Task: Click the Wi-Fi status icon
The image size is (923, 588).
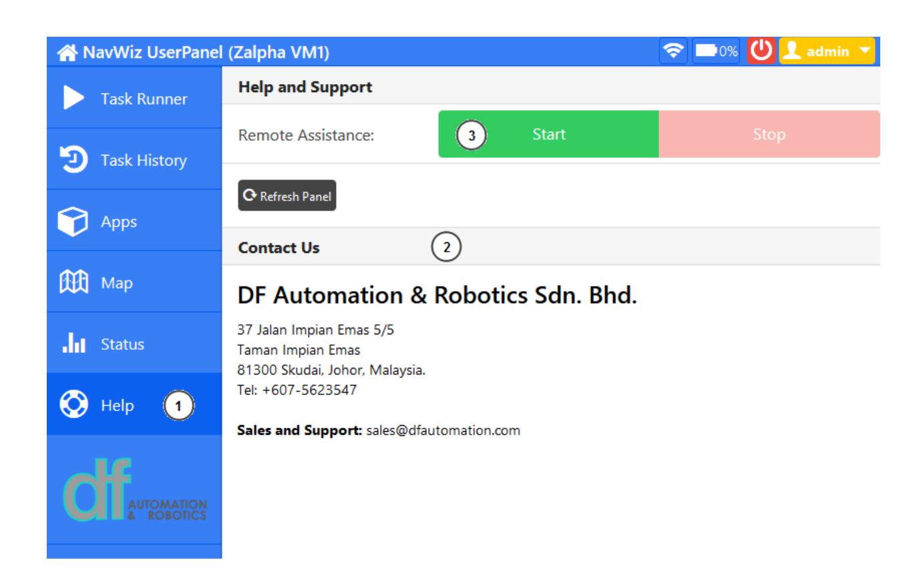Action: point(674,51)
